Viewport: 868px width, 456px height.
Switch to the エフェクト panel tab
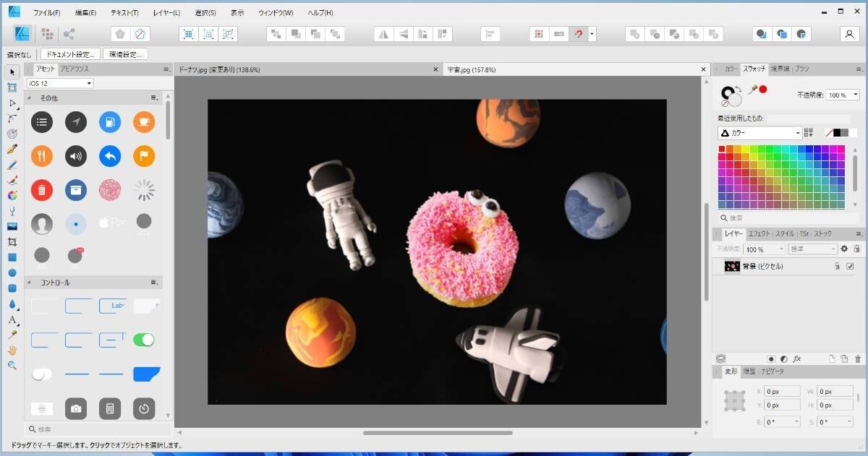click(759, 234)
